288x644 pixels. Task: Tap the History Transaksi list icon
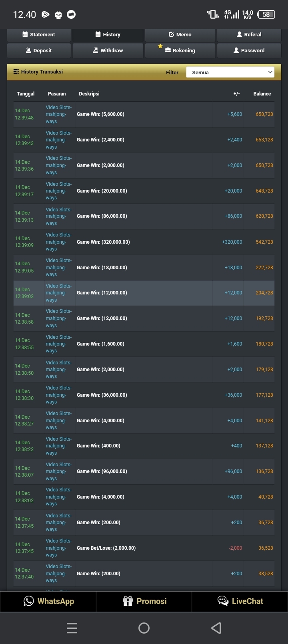pos(16,72)
